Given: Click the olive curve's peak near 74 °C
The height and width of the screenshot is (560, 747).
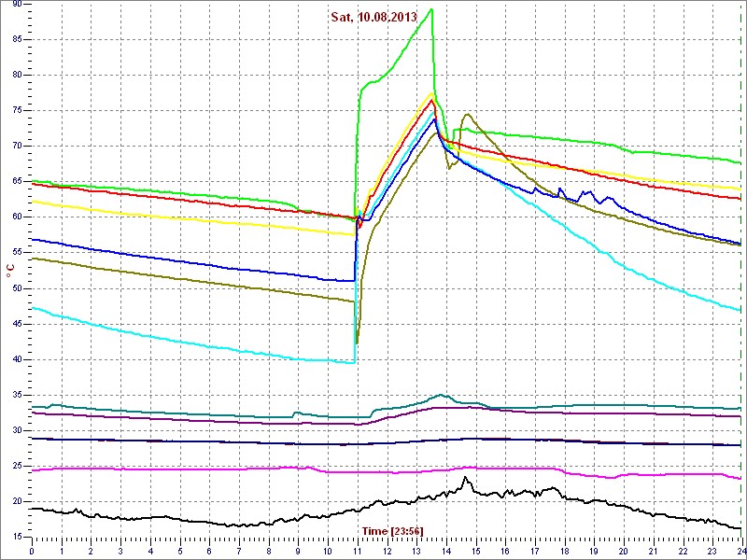Looking at the screenshot, I should 466,115.
